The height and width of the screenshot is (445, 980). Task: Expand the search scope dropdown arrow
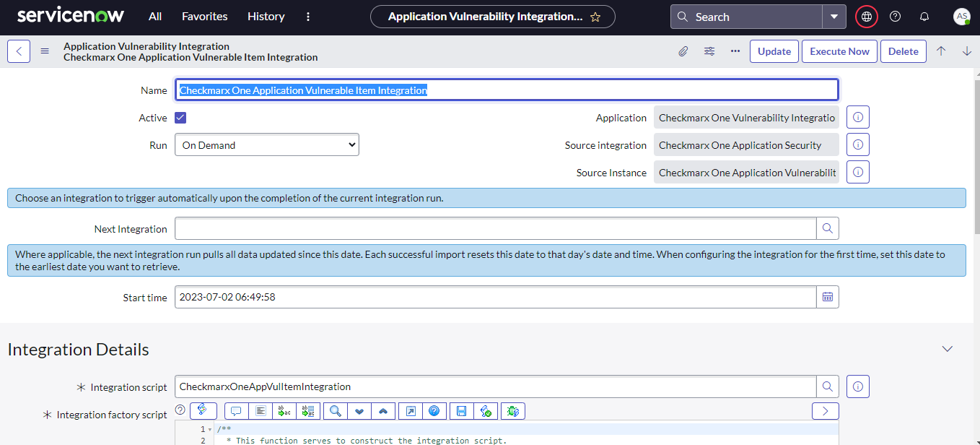coord(834,17)
